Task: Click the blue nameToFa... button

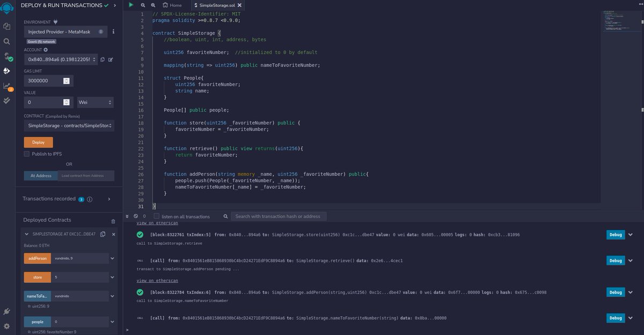Action: click(38, 296)
